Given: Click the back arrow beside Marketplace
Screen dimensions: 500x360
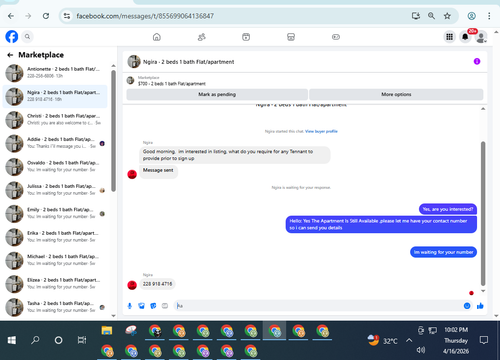Looking at the screenshot, I should 10,55.
